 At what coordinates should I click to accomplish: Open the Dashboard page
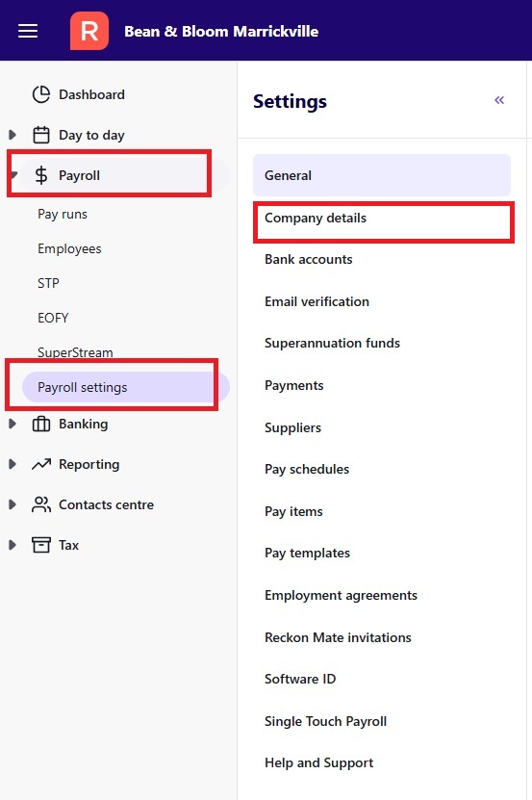point(91,94)
